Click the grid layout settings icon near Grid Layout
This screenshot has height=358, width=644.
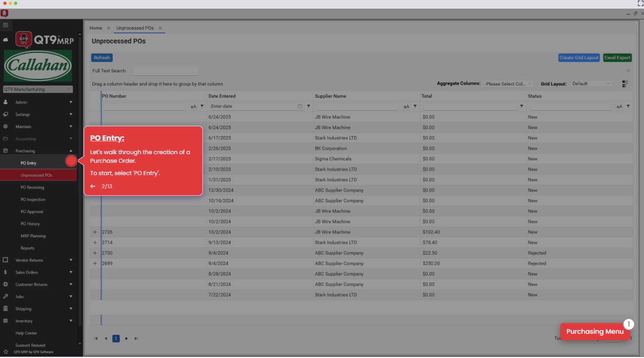click(625, 83)
